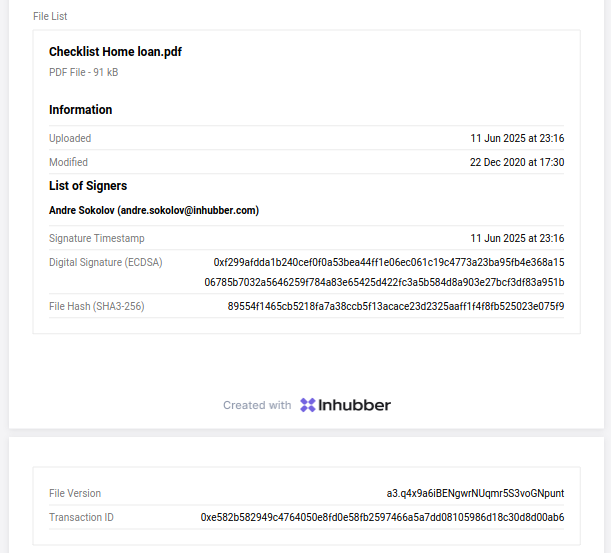The height and width of the screenshot is (553, 611).
Task: Click the file hash value starting 89554f1465
Action: (x=396, y=306)
